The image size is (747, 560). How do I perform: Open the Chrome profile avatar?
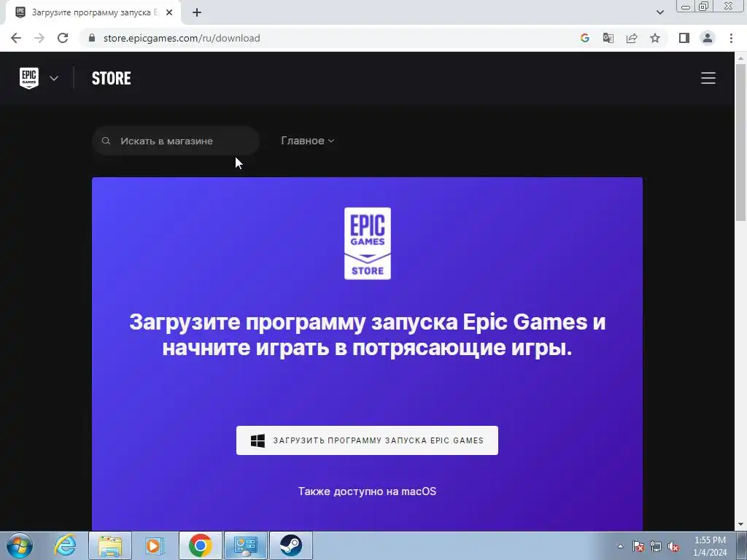708,38
